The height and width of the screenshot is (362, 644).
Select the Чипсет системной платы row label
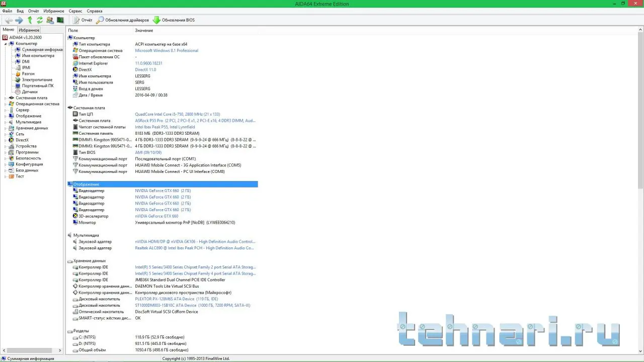pyautogui.click(x=102, y=127)
